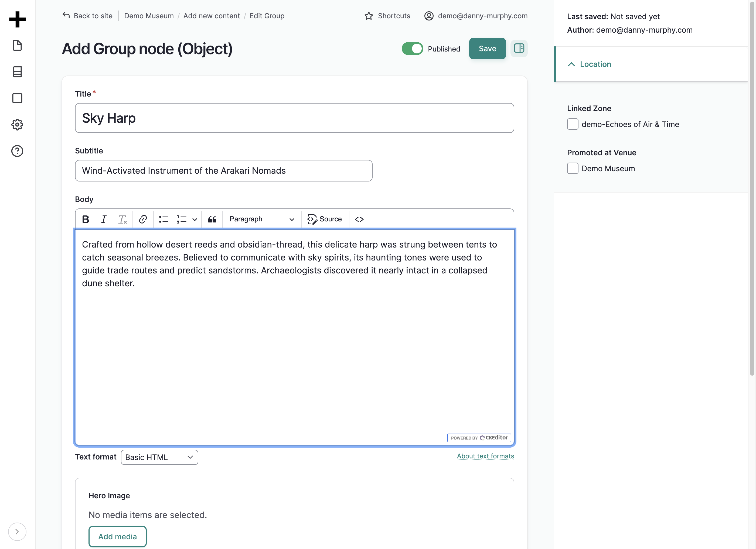Click inside the Body text editor
The width and height of the screenshot is (756, 549).
click(x=294, y=337)
